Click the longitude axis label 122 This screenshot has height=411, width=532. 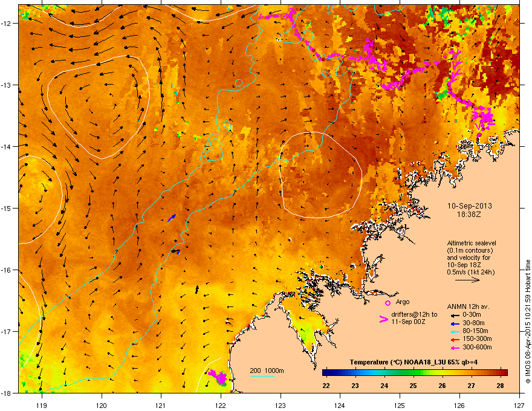pos(221,406)
